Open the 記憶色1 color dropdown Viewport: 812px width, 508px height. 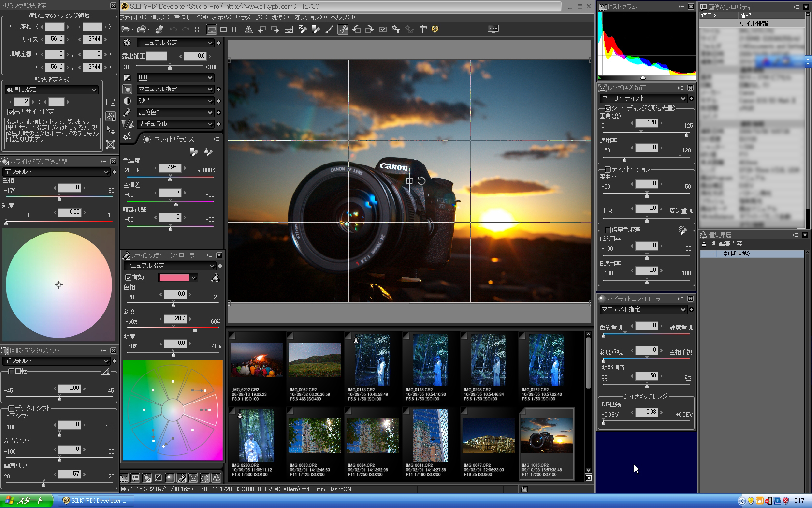[175, 113]
